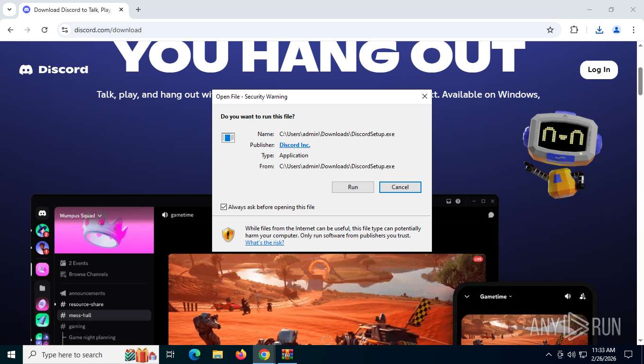Click the Discord home icon in mockup sidebar
Screen dimensions: 644x364
tap(42, 214)
